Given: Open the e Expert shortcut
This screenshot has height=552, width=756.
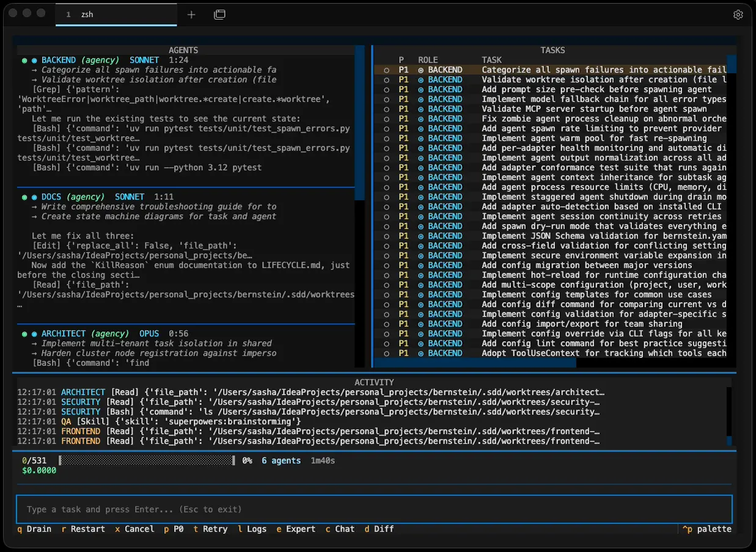Looking at the screenshot, I should pos(296,529).
